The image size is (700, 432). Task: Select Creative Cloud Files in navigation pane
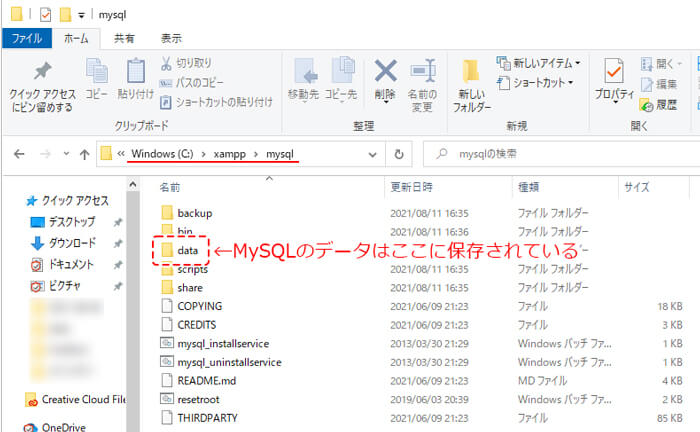click(x=76, y=399)
